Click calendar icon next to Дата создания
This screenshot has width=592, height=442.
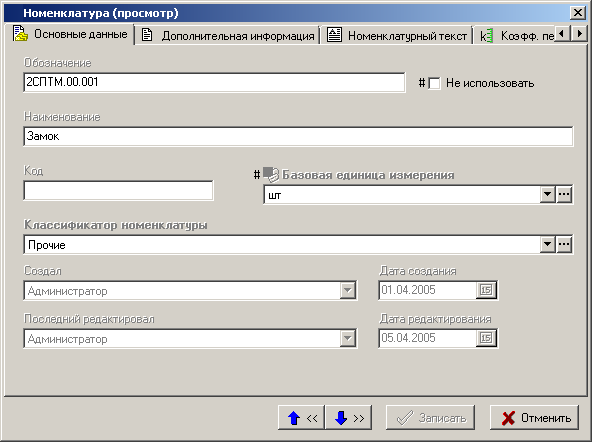coord(486,290)
